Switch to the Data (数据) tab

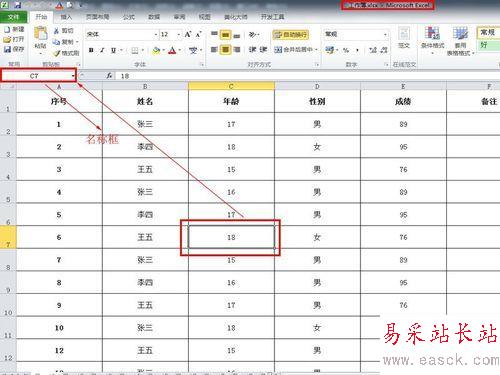pos(154,17)
